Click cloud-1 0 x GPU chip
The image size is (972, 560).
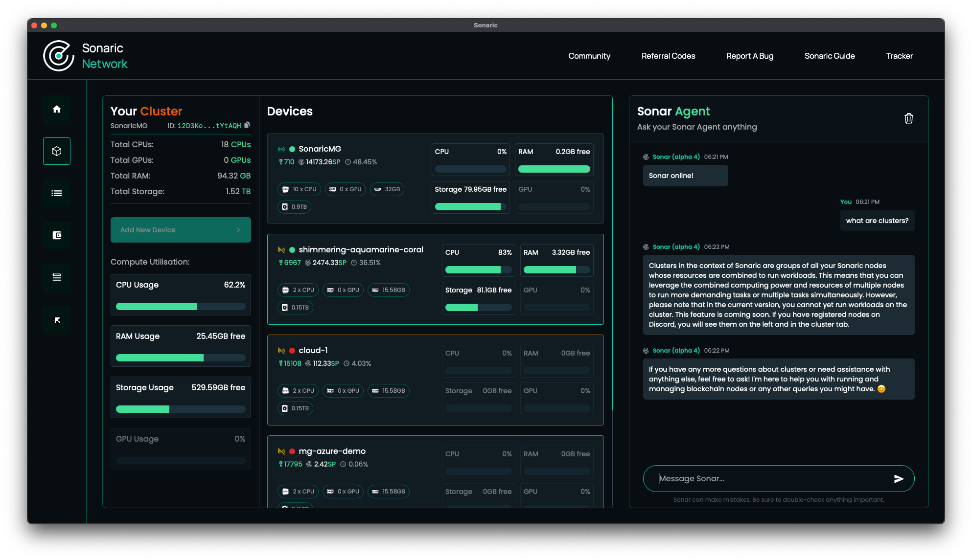coord(343,391)
